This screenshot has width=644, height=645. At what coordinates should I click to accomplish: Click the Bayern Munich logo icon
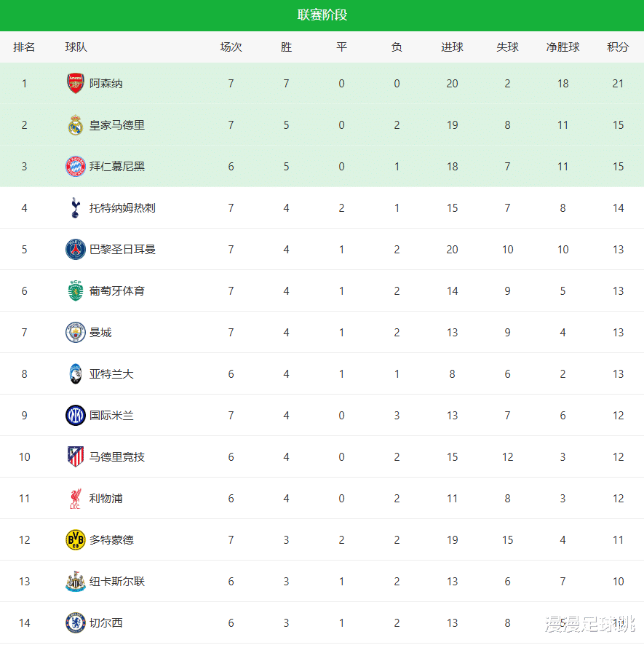[x=75, y=166]
